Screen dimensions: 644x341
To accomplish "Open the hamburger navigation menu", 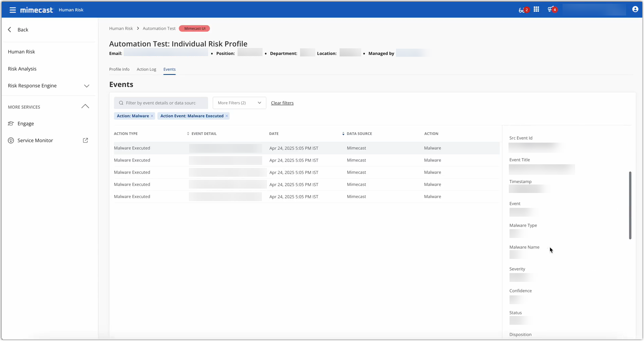I will pos(13,10).
